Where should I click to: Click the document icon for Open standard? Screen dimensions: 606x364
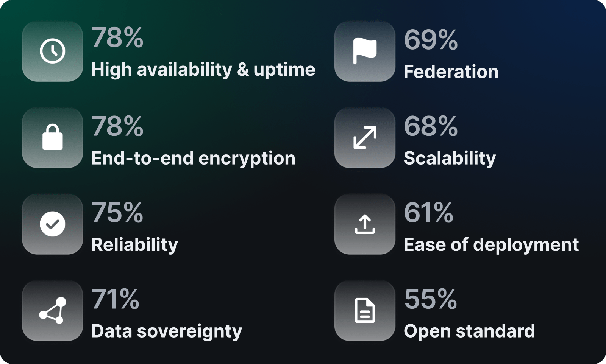365,310
